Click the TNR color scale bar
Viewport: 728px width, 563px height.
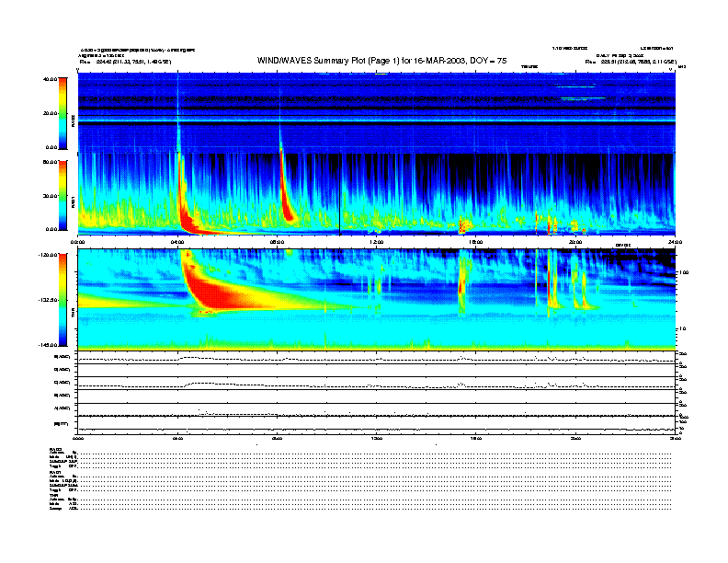(x=63, y=300)
